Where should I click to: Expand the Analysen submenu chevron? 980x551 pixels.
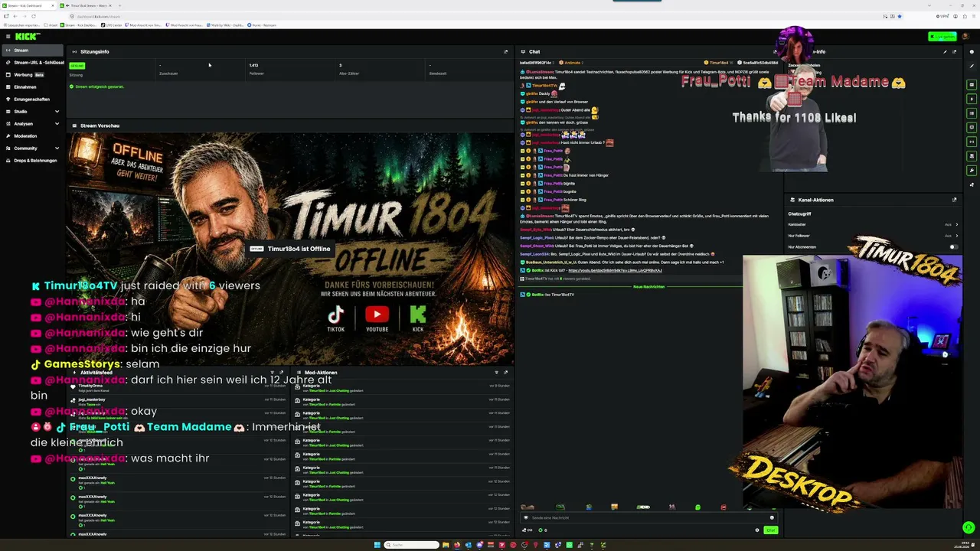click(57, 124)
